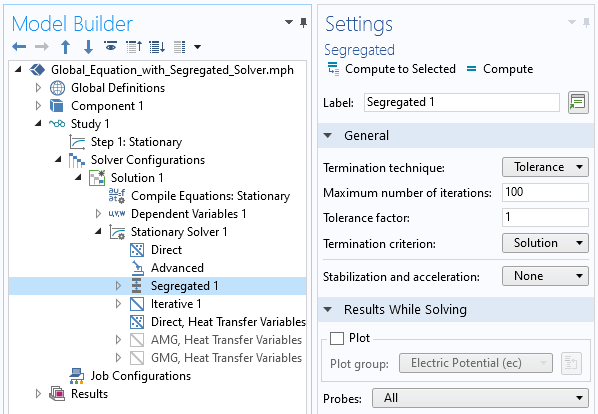Collapse the Results While Solving section
The width and height of the screenshot is (598, 414).
click(328, 309)
